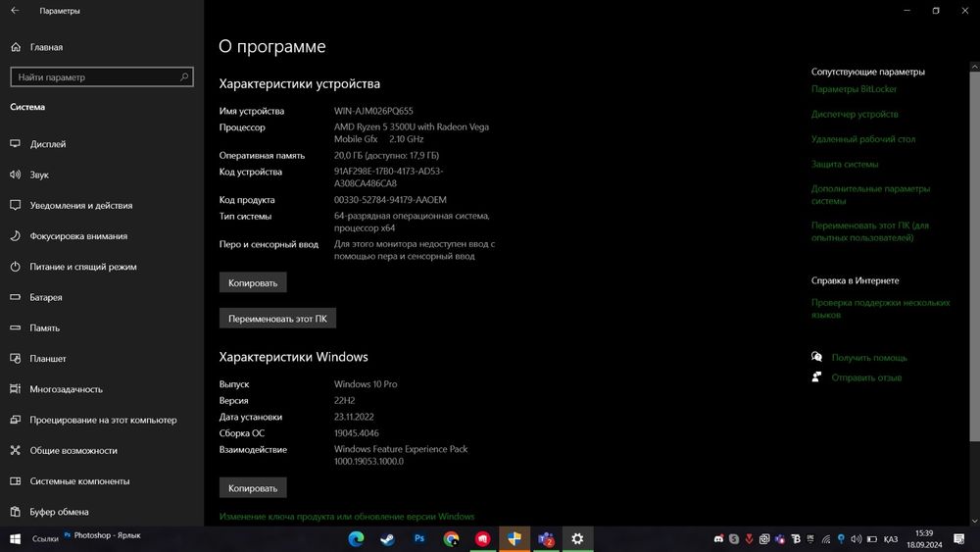Open Защита системы link

coord(845,164)
